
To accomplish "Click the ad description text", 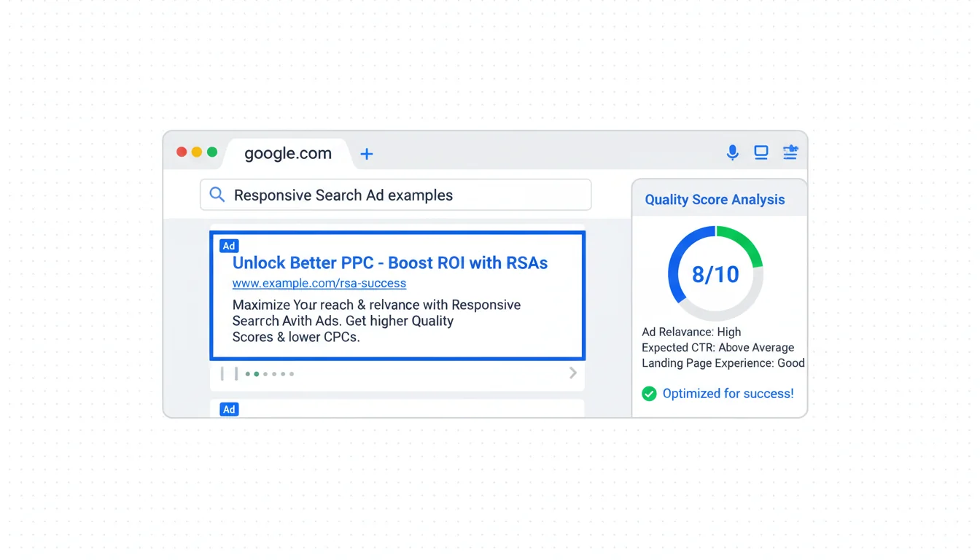I will point(376,321).
